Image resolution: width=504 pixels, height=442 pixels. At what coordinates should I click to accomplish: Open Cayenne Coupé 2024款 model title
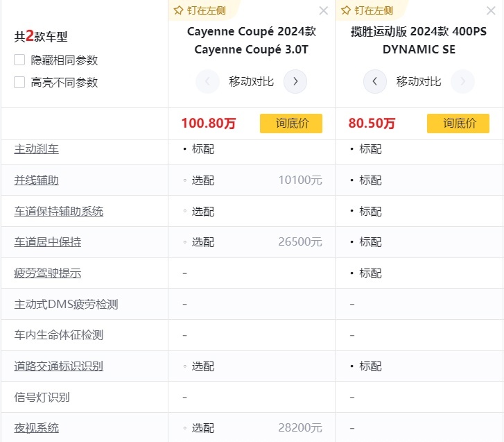[252, 40]
